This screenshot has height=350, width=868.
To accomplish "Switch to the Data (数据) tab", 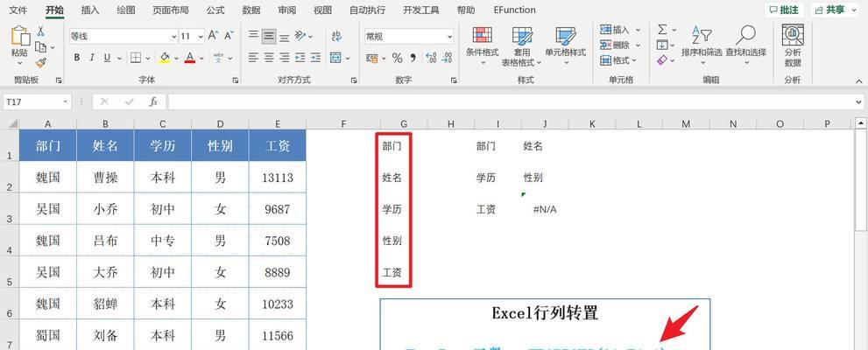I will 251,10.
